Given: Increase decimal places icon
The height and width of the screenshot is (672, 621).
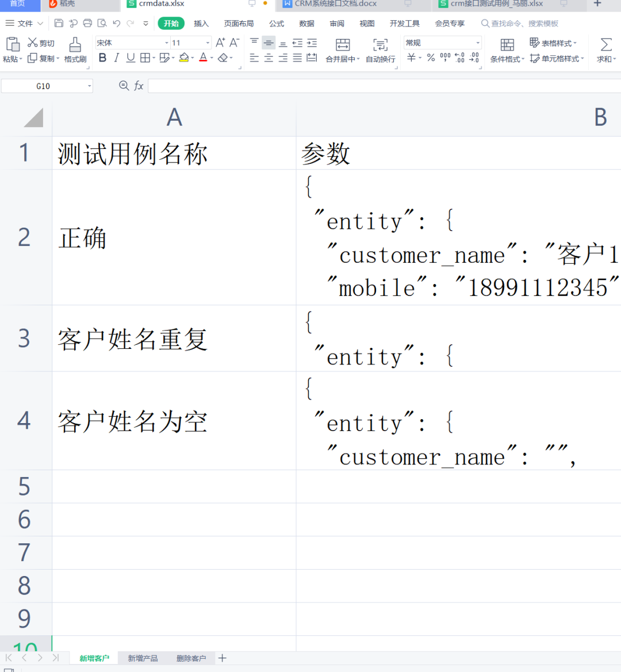Looking at the screenshot, I should pyautogui.click(x=459, y=58).
